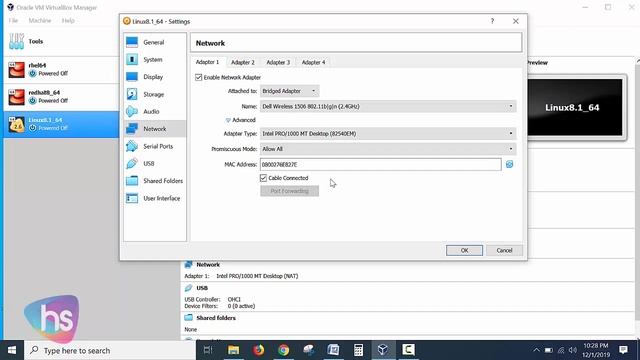Click the Linux8.1_64 preview thumbnail
The width and height of the screenshot is (640, 360).
point(575,107)
